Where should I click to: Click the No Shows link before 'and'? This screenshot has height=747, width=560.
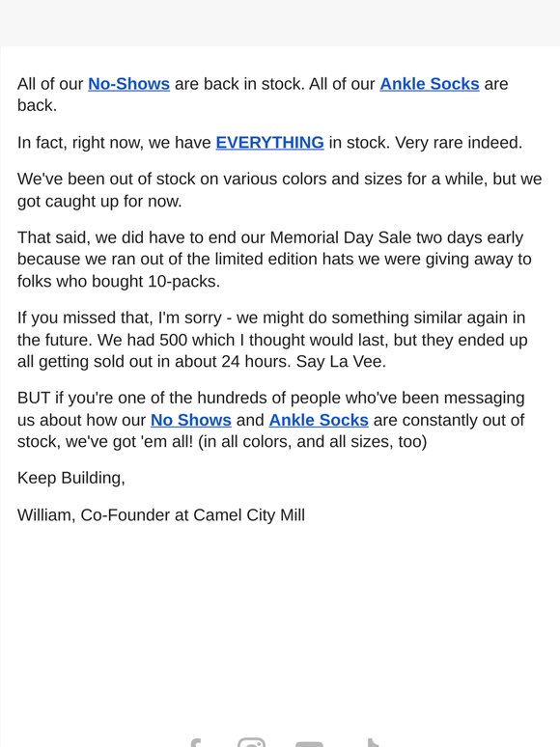coord(190,420)
